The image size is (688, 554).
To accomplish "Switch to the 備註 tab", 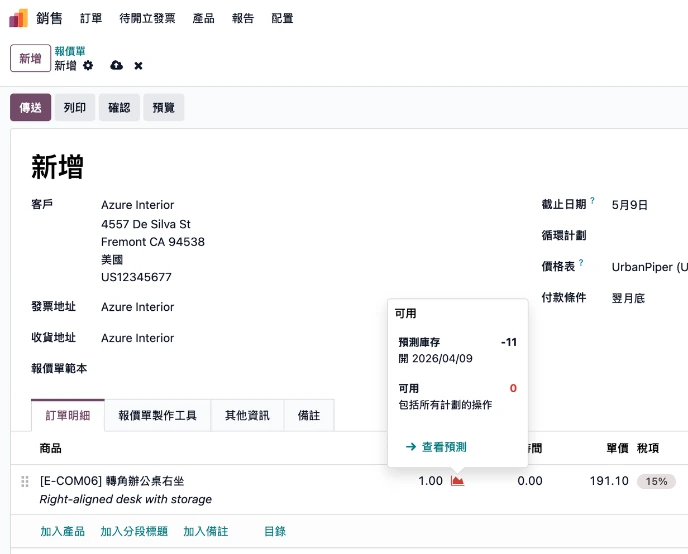I will click(x=309, y=415).
